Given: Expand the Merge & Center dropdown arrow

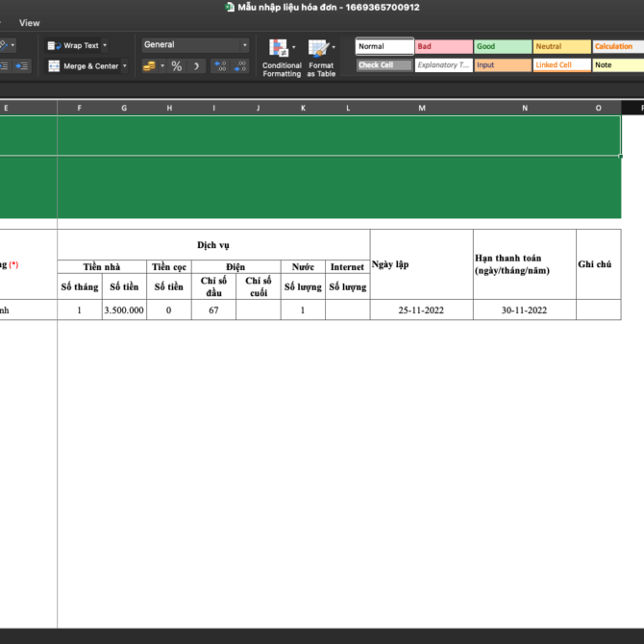Looking at the screenshot, I should coord(125,66).
